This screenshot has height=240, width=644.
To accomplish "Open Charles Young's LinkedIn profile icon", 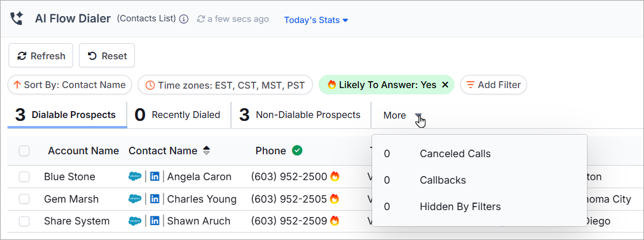I will click(x=155, y=199).
